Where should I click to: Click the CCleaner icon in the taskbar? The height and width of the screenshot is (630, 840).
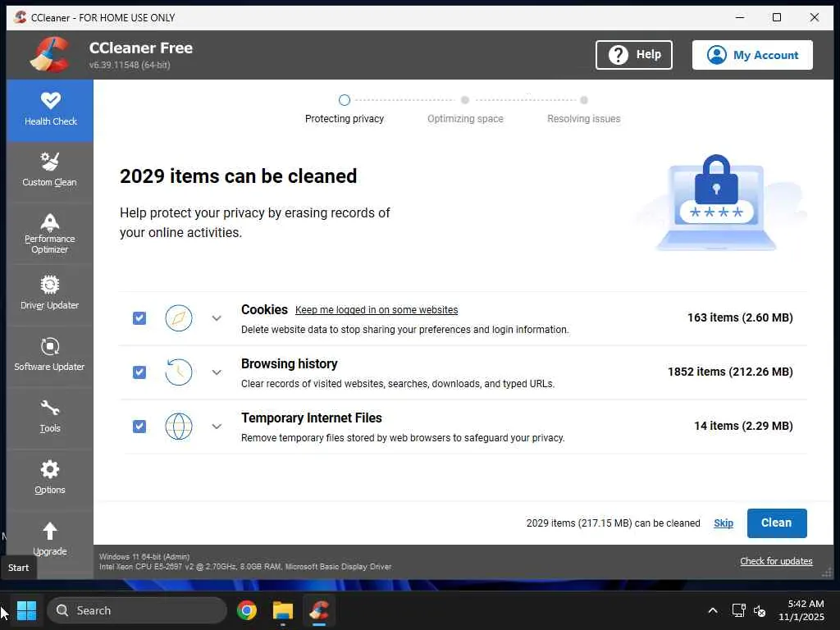coord(319,610)
